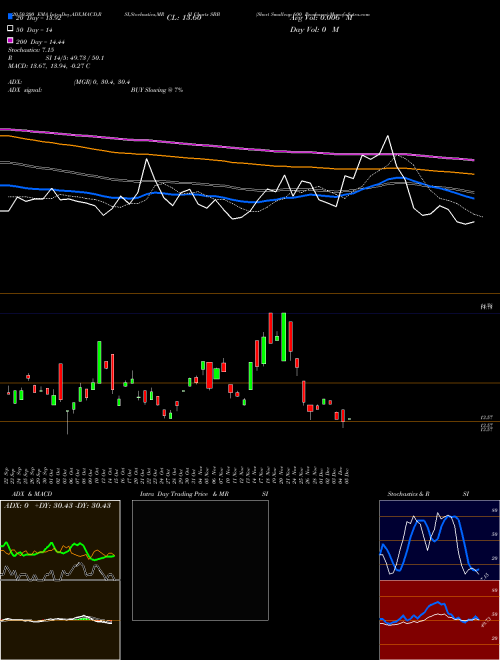
Task: Select the '50 Day - 14' legend text
Action: click(34, 30)
